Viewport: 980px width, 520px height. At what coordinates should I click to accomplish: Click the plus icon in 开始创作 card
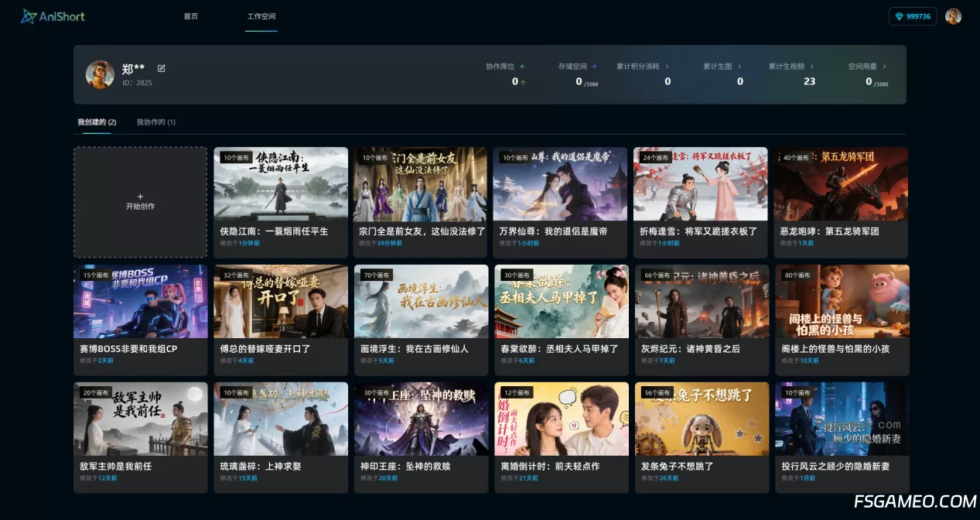[140, 197]
